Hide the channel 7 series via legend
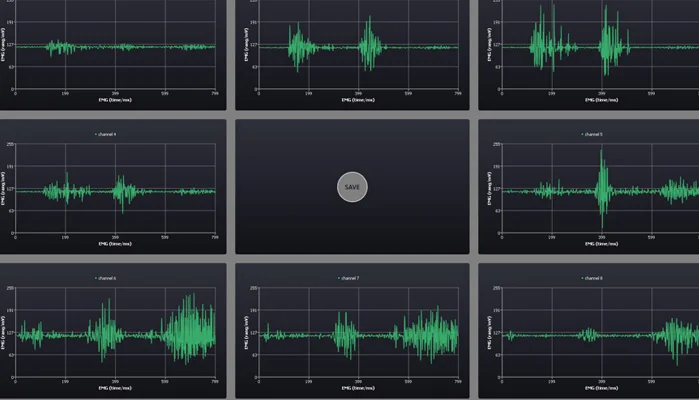 pos(350,278)
